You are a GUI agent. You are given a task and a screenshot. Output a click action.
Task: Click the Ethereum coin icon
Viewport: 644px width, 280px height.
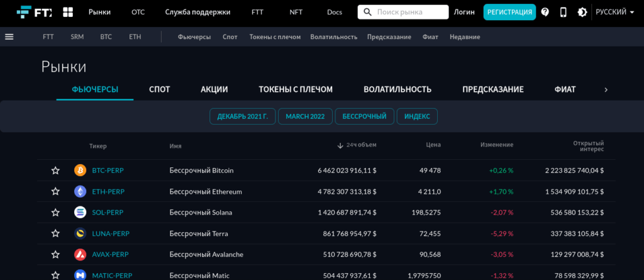(80, 191)
